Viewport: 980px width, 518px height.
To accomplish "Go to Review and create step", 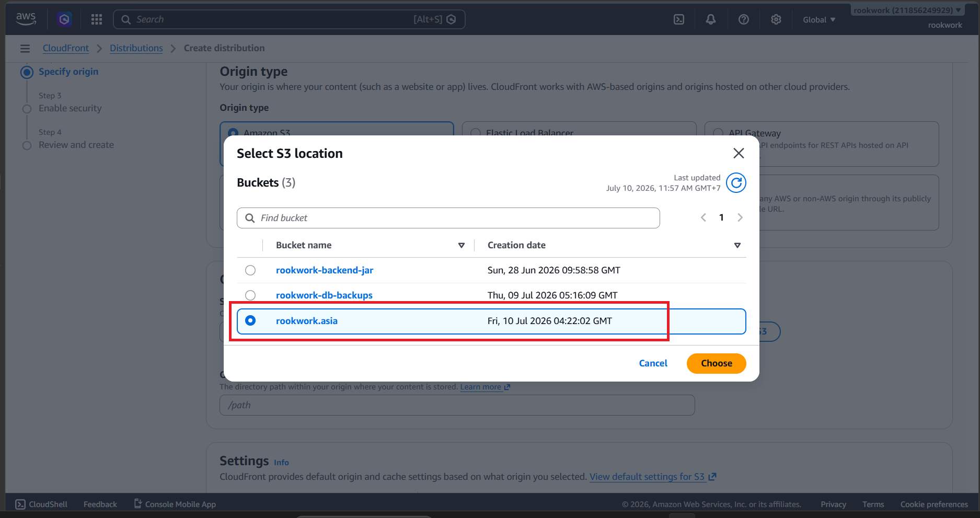I will click(76, 145).
